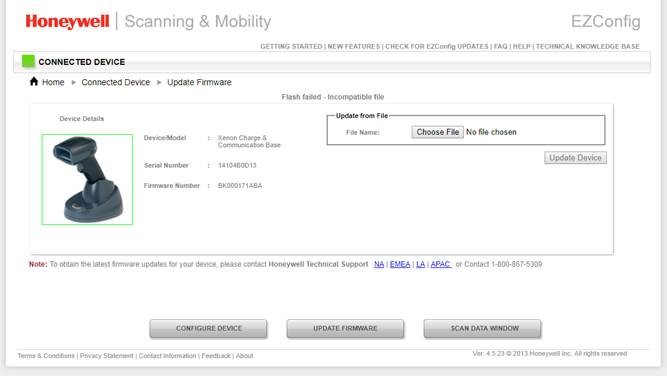Click the Scanning & Mobility heading
This screenshot has height=376, width=667.
pyautogui.click(x=198, y=21)
